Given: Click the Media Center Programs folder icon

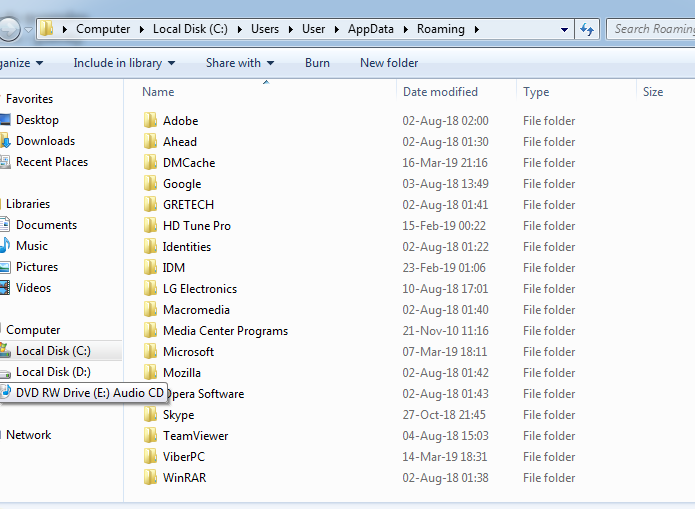Looking at the screenshot, I should (x=150, y=330).
